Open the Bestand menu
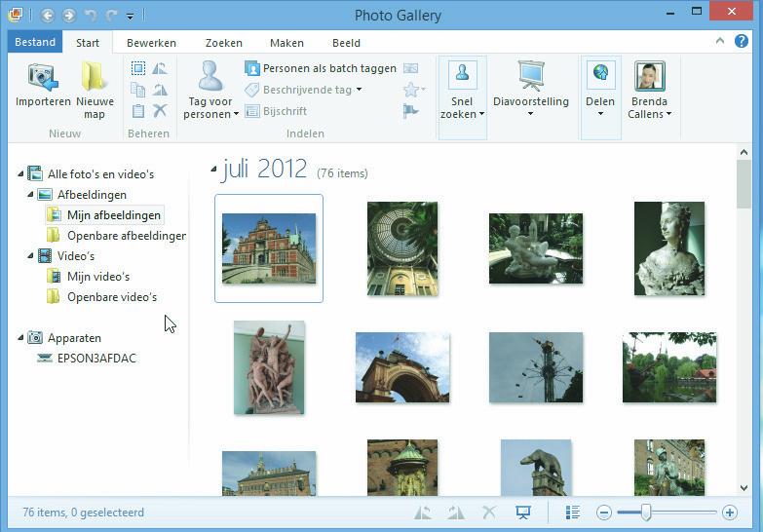The image size is (763, 532). click(35, 43)
